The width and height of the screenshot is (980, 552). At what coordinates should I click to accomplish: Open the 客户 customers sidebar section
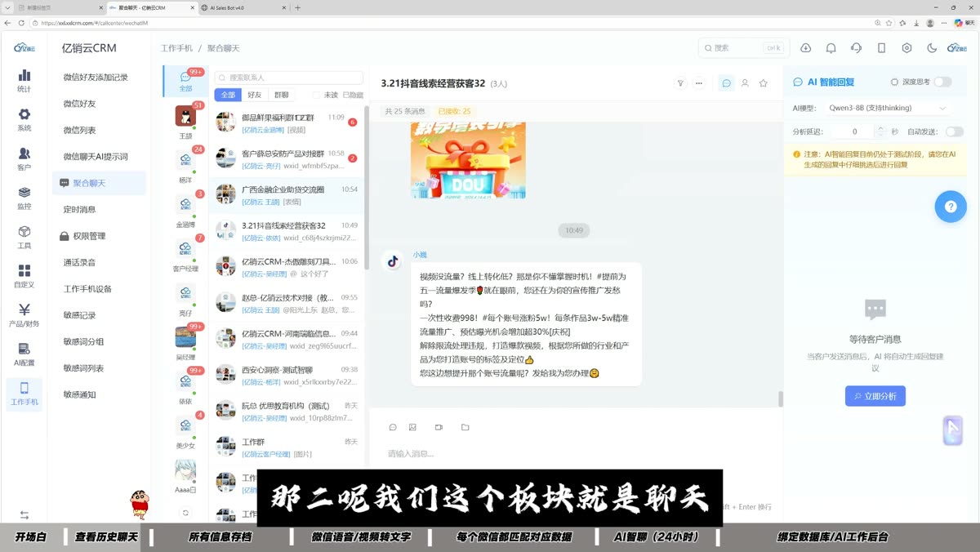(x=24, y=158)
